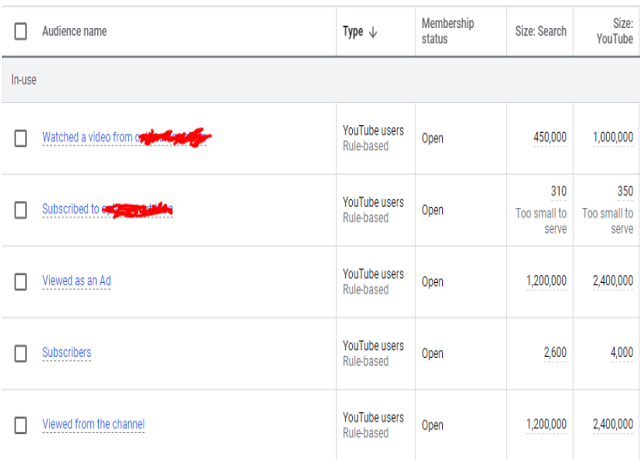Go to 'Viewed from the channel' audience
The height and width of the screenshot is (460, 640).
pyautogui.click(x=93, y=424)
